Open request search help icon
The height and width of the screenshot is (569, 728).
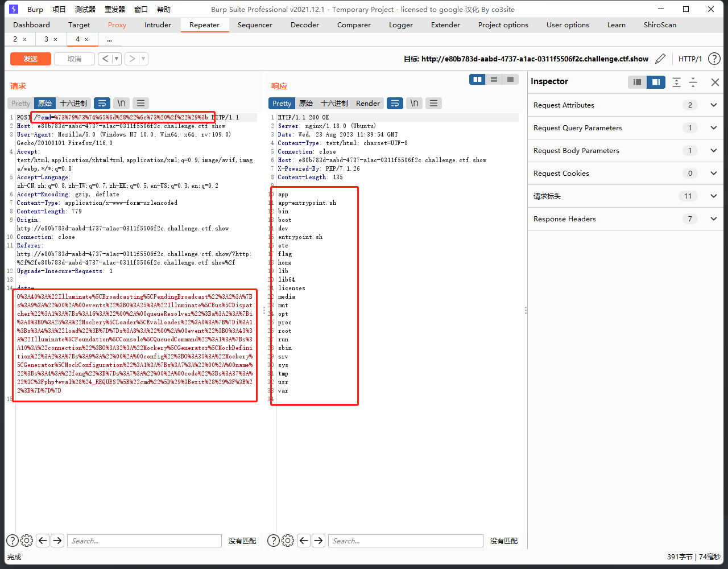(12, 541)
